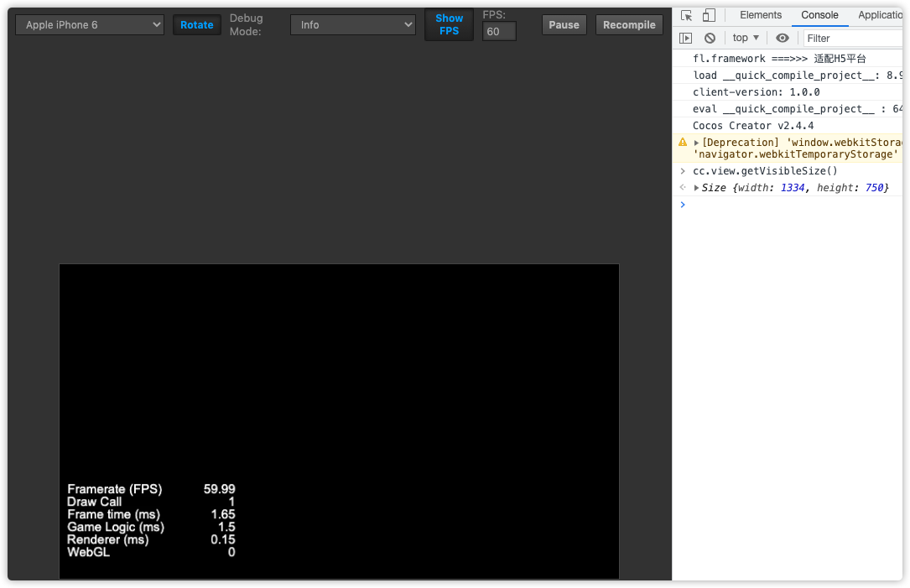Viewport: 910px width, 588px height.
Task: Click the console Filter input field
Action: pyautogui.click(x=853, y=39)
